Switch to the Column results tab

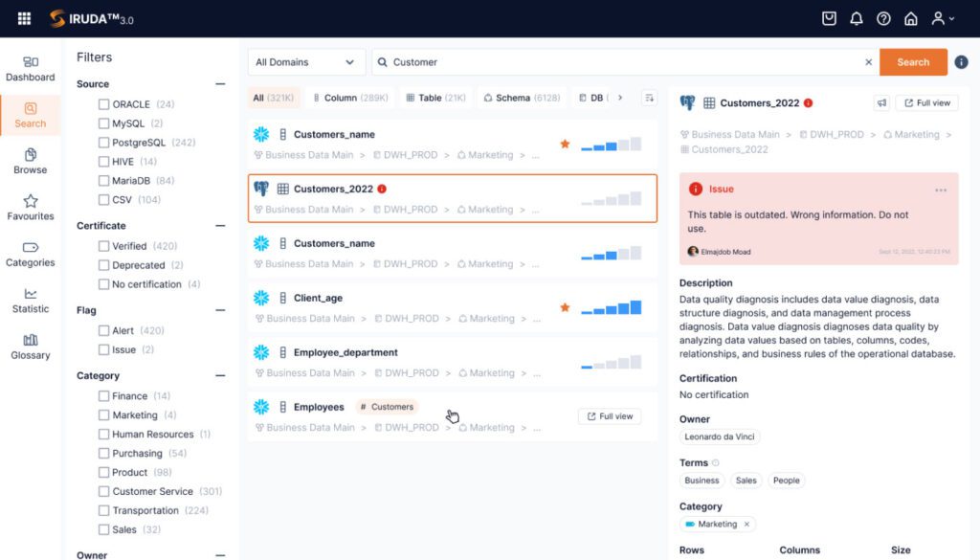point(348,98)
